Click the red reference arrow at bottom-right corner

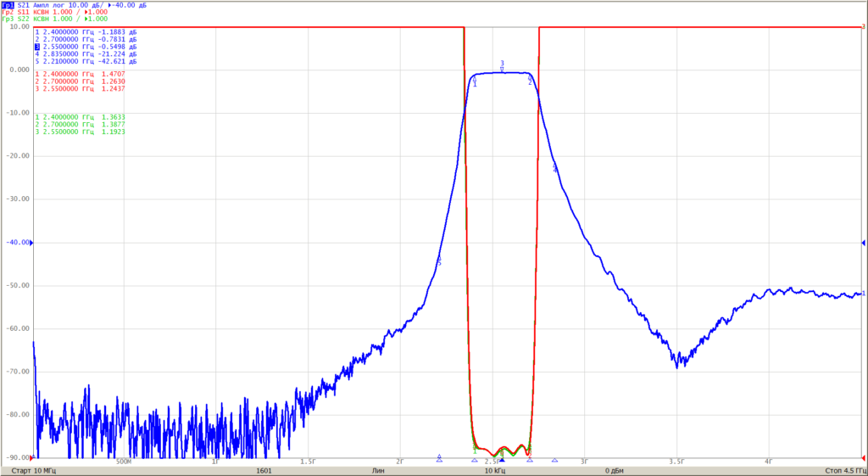[862, 457]
